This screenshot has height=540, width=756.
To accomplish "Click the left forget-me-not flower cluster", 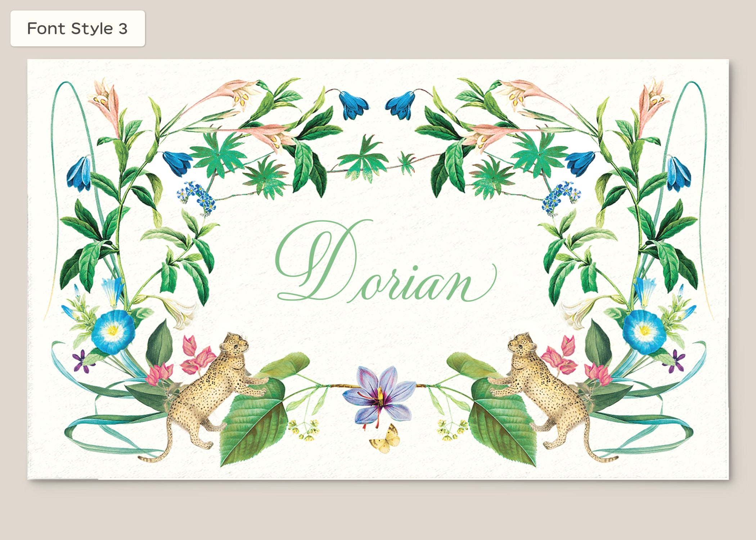I will (x=196, y=198).
